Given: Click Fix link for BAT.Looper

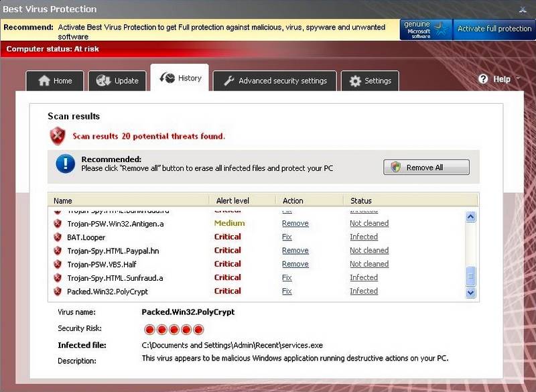Looking at the screenshot, I should (287, 237).
